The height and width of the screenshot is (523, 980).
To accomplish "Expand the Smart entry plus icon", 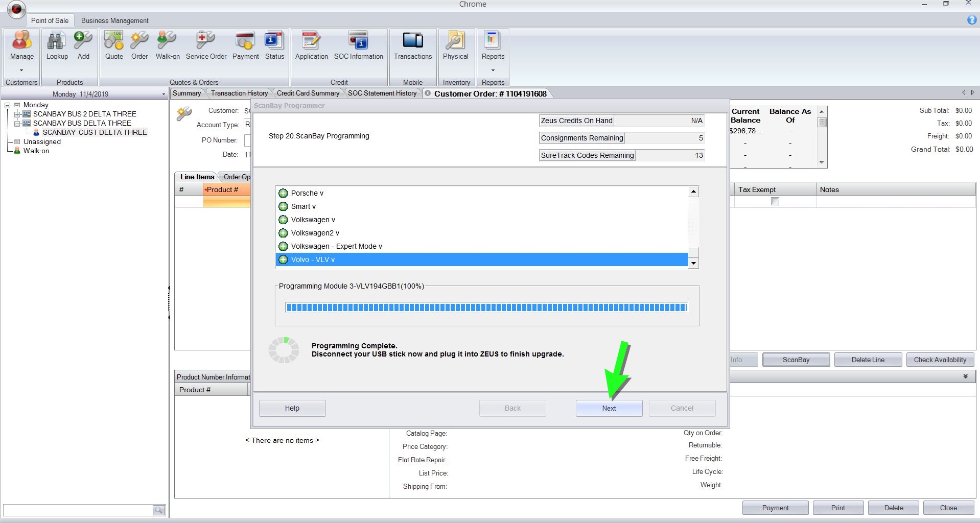I will click(283, 206).
